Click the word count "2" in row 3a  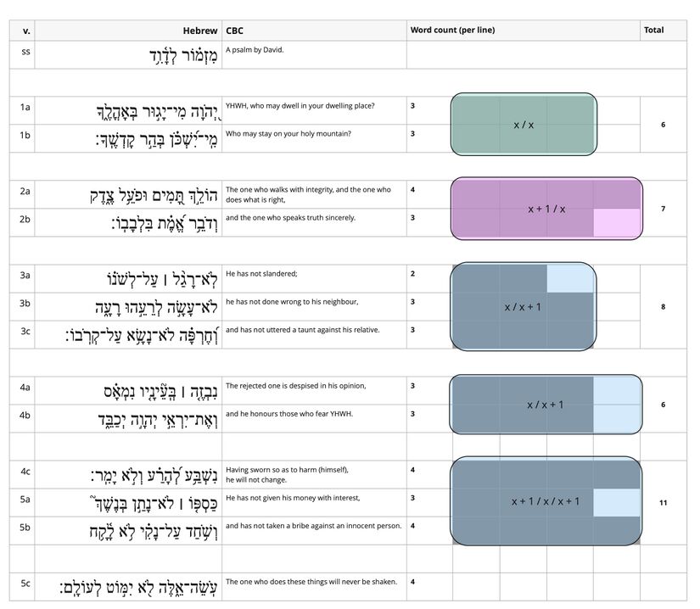pyautogui.click(x=412, y=274)
